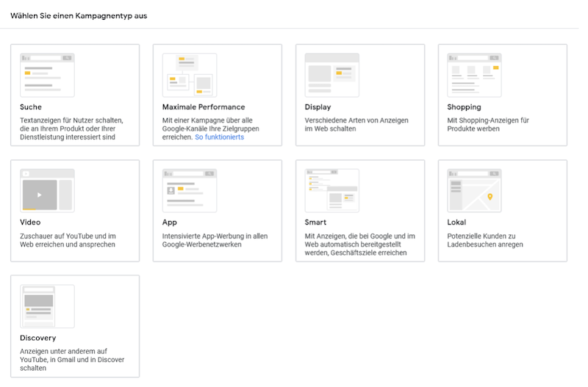
Task: Select the 'Video' title text
Action: (30, 223)
